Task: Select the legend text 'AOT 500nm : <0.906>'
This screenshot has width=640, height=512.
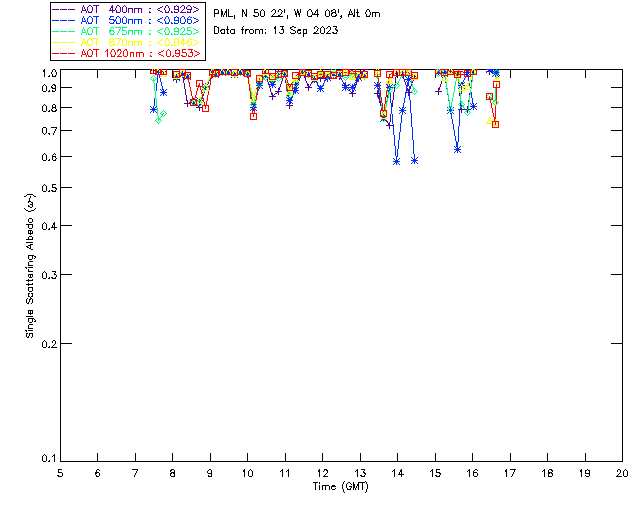Action: pos(140,20)
